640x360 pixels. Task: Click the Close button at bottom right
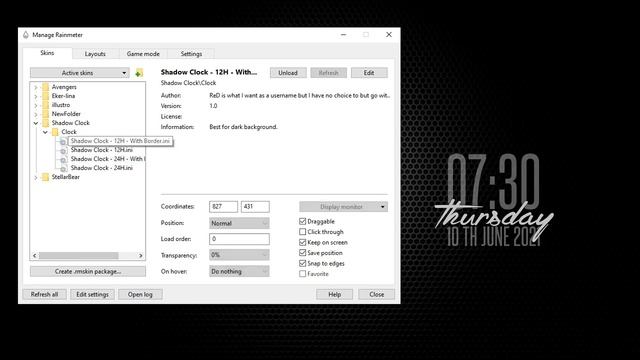pos(377,294)
